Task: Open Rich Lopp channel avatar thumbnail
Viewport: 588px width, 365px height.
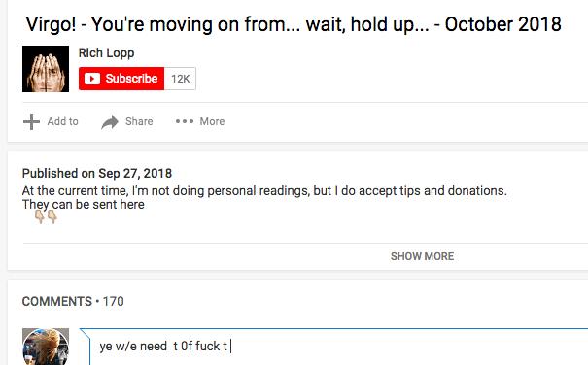Action: pyautogui.click(x=46, y=69)
